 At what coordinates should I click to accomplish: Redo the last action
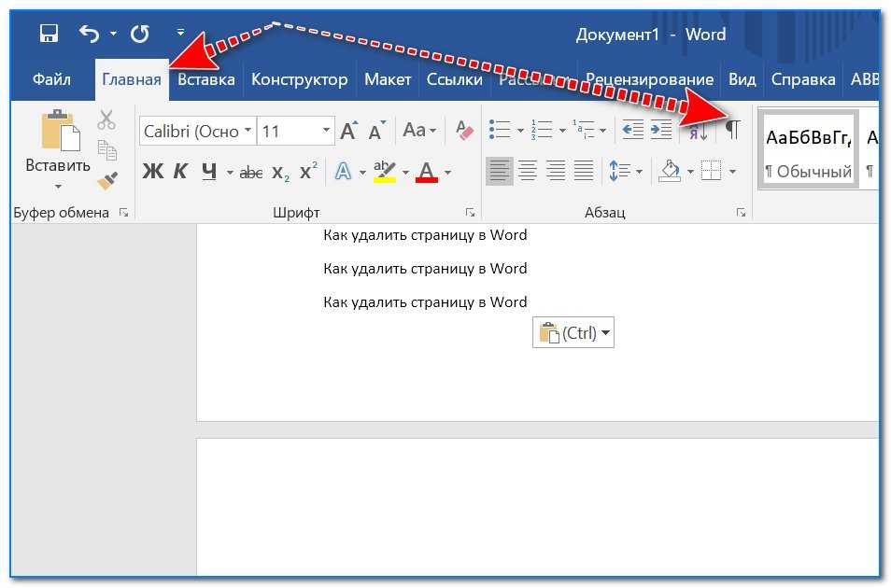(140, 34)
